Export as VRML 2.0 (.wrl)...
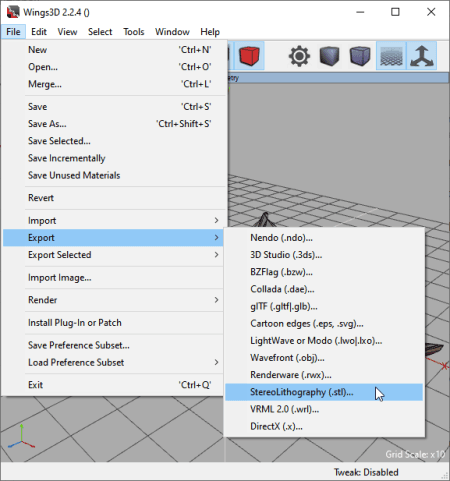The width and height of the screenshot is (450, 481). click(x=324, y=409)
